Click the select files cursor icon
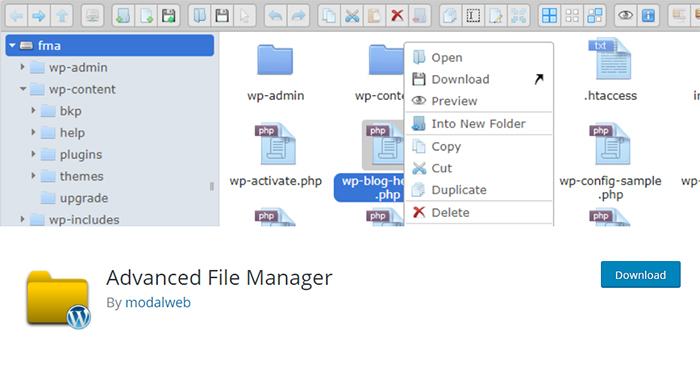 click(245, 16)
